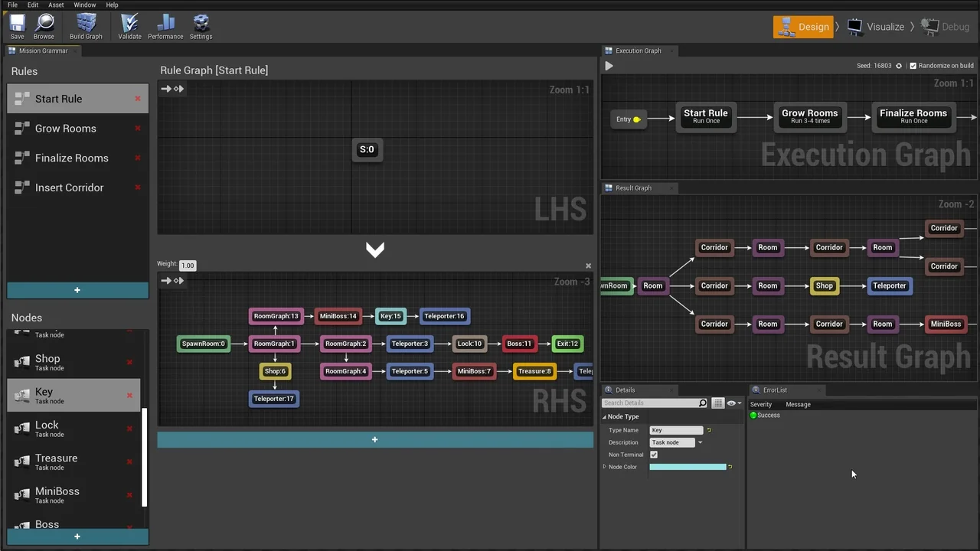
Task: Regenerate the seed with the refresh icon
Action: [x=899, y=66]
